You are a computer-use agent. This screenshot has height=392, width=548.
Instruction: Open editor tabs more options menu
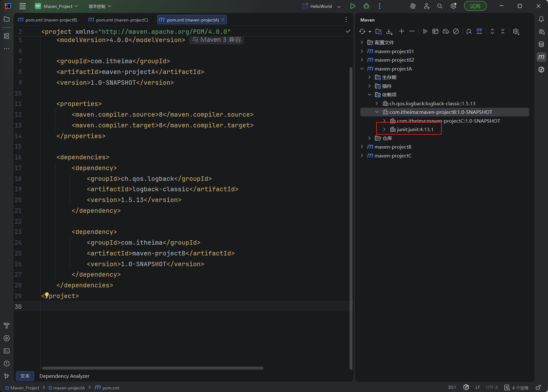pos(346,20)
